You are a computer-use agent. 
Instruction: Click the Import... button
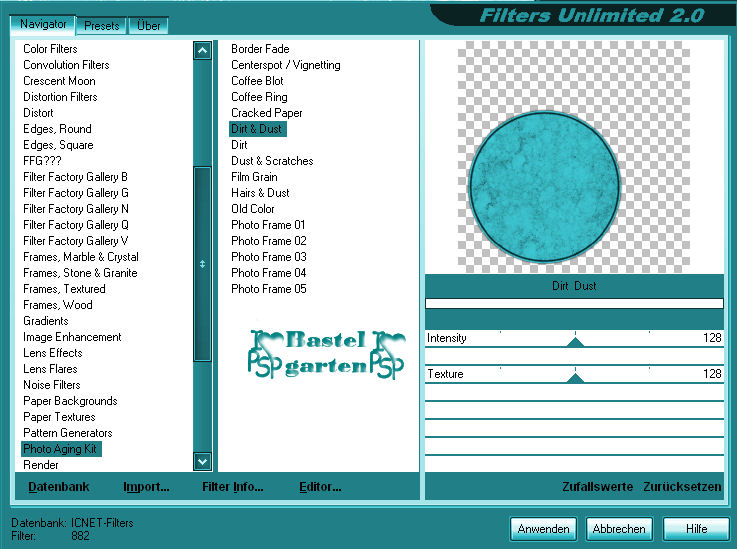pyautogui.click(x=146, y=486)
